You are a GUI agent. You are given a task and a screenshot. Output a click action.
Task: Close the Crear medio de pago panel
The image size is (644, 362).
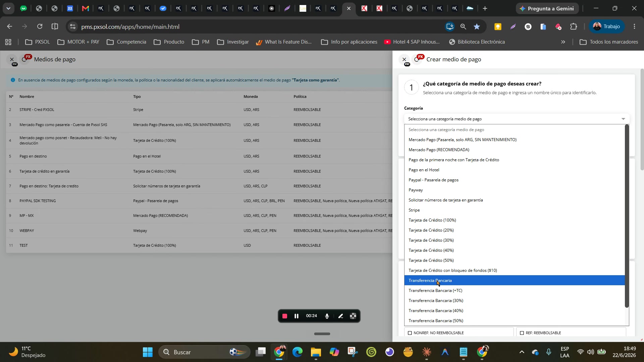pyautogui.click(x=404, y=59)
